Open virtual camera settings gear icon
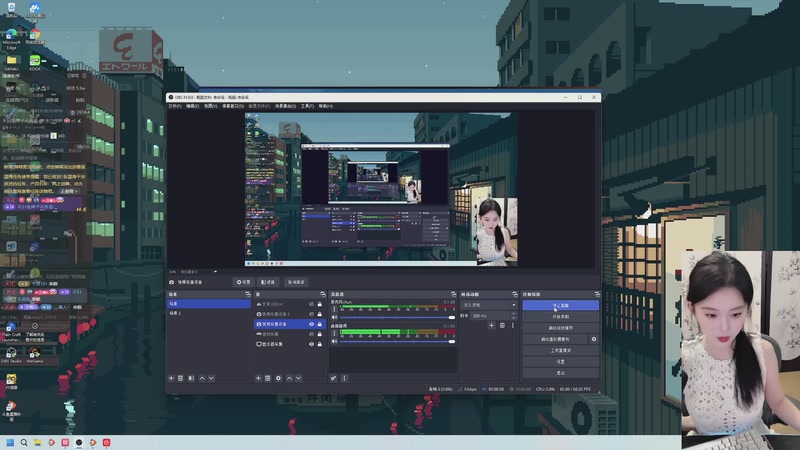Screen dimensions: 800x450 (x=594, y=339)
